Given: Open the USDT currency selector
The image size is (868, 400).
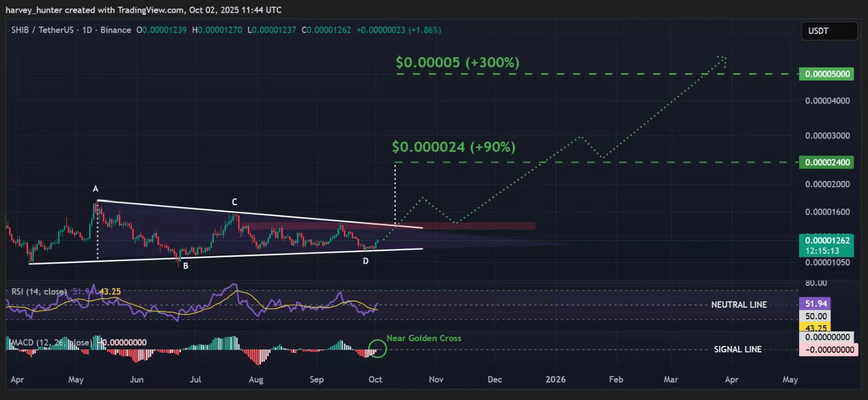Looking at the screenshot, I should pos(828,31).
